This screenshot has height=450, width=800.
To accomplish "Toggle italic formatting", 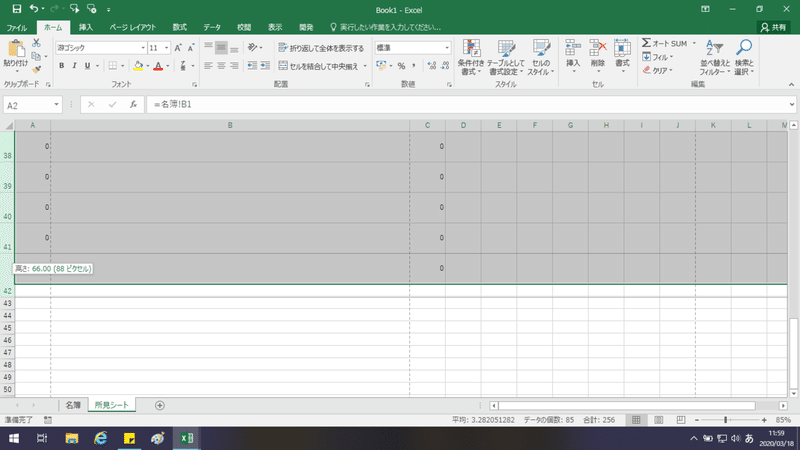I will (74, 66).
